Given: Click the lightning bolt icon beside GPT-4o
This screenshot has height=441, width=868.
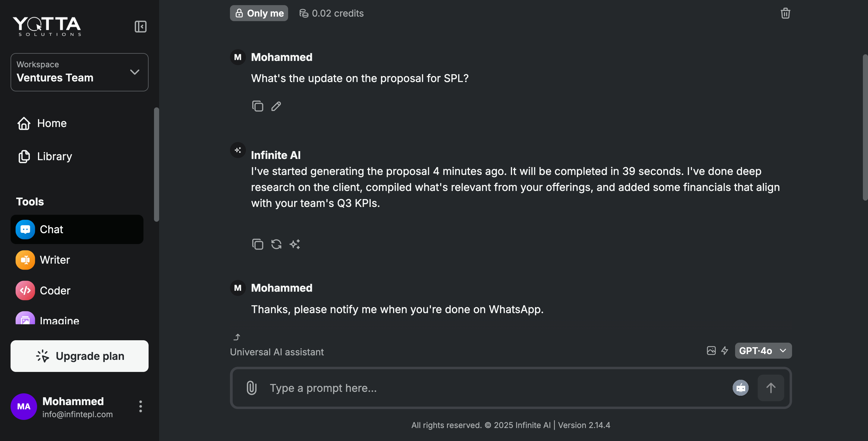Looking at the screenshot, I should (725, 351).
